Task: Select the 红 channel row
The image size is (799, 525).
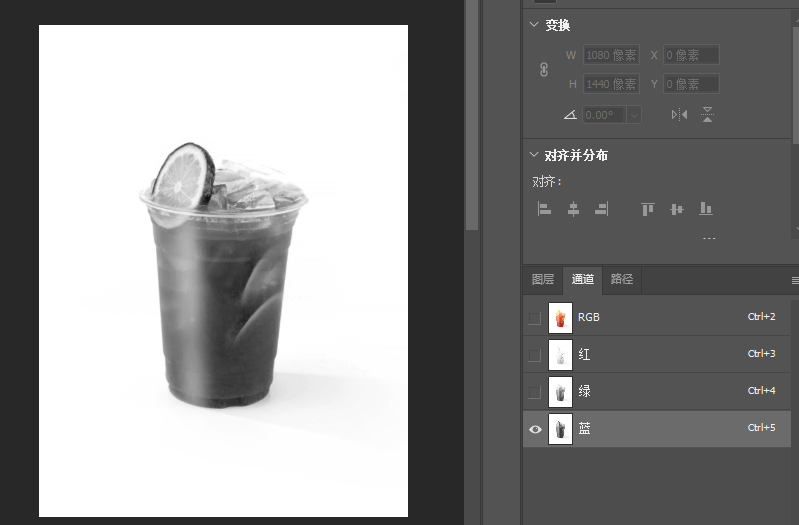Action: point(657,354)
